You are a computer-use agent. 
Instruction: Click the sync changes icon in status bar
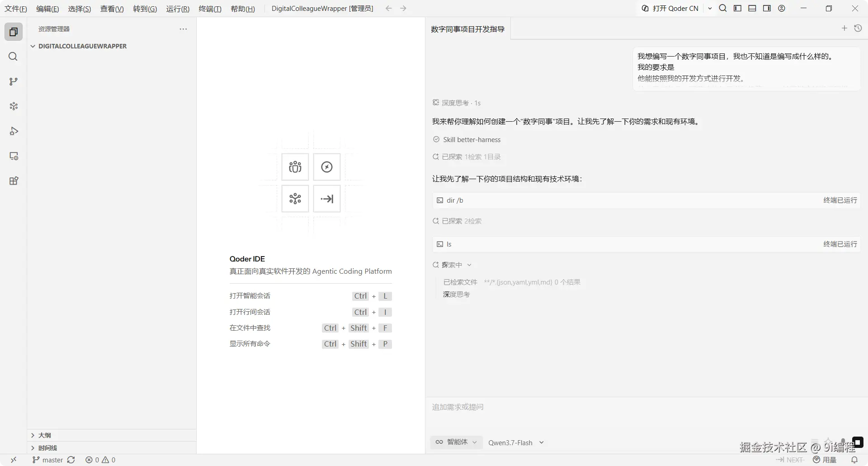click(x=71, y=460)
